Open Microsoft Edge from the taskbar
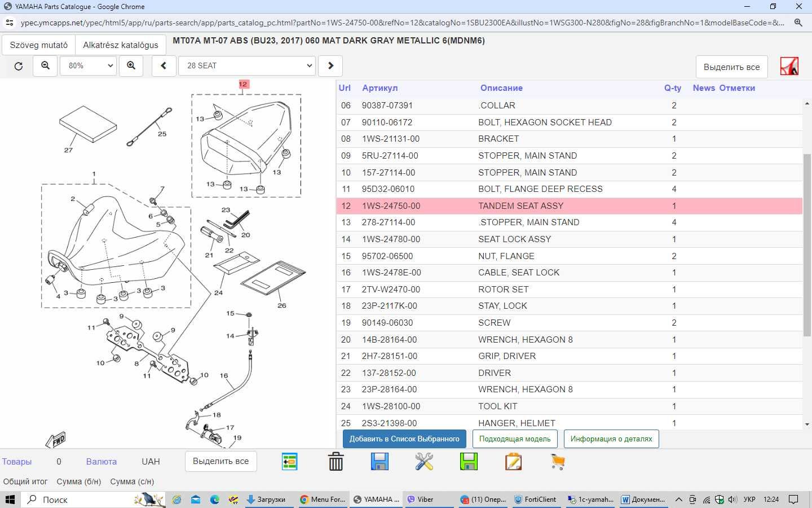This screenshot has width=812, height=508. tap(215, 500)
